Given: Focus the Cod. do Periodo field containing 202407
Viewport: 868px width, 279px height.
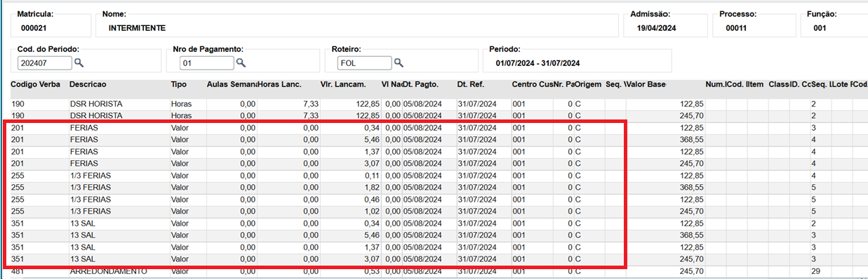Looking at the screenshot, I should point(45,63).
